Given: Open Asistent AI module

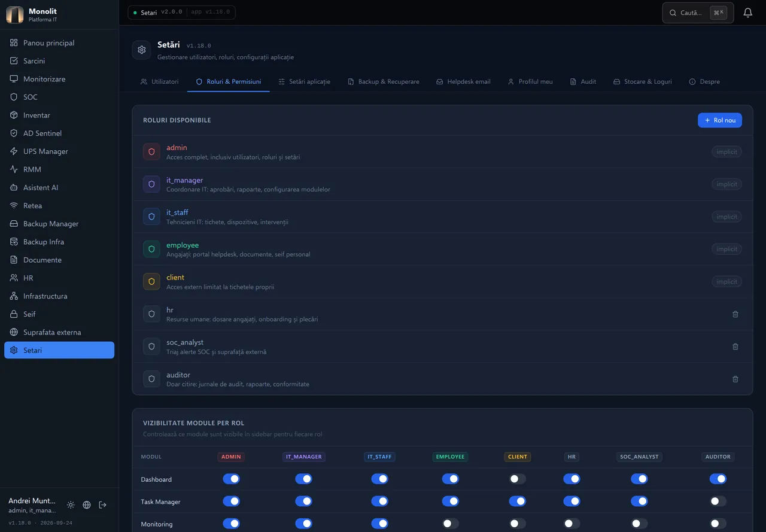Looking at the screenshot, I should tap(59, 187).
